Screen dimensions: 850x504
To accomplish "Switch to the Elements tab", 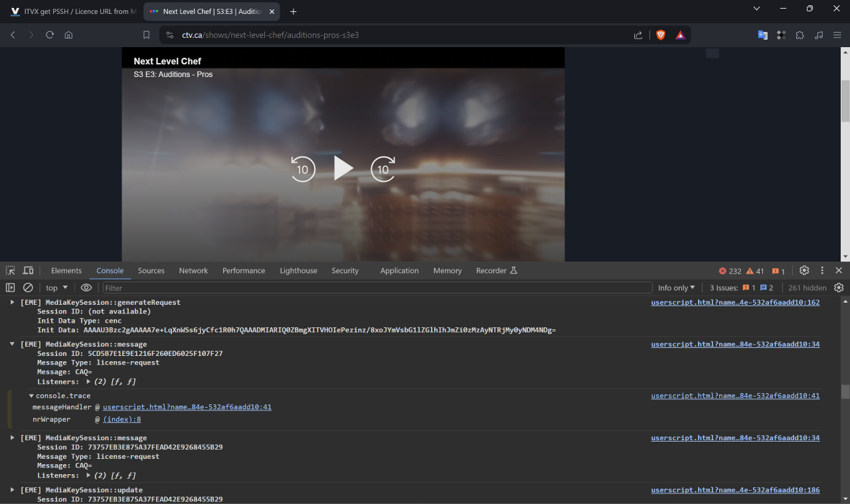I will 66,270.
